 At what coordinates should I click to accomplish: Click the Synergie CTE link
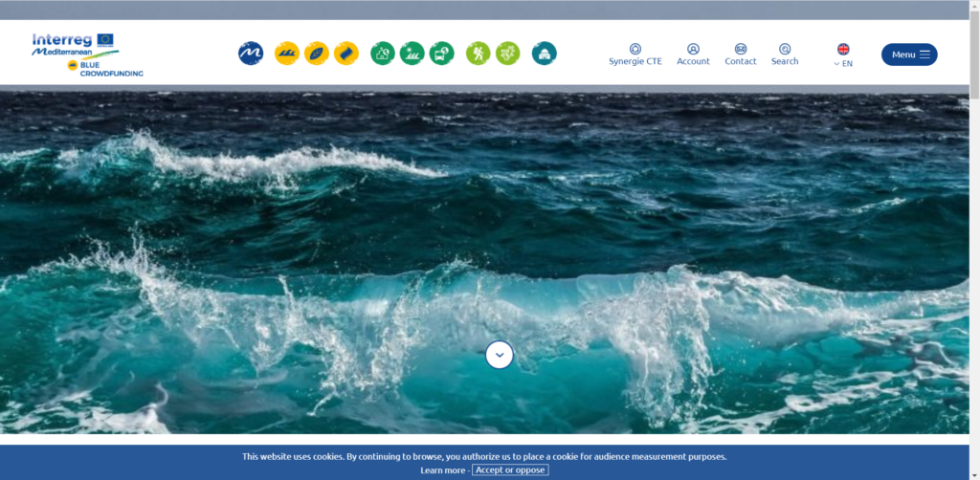click(635, 55)
